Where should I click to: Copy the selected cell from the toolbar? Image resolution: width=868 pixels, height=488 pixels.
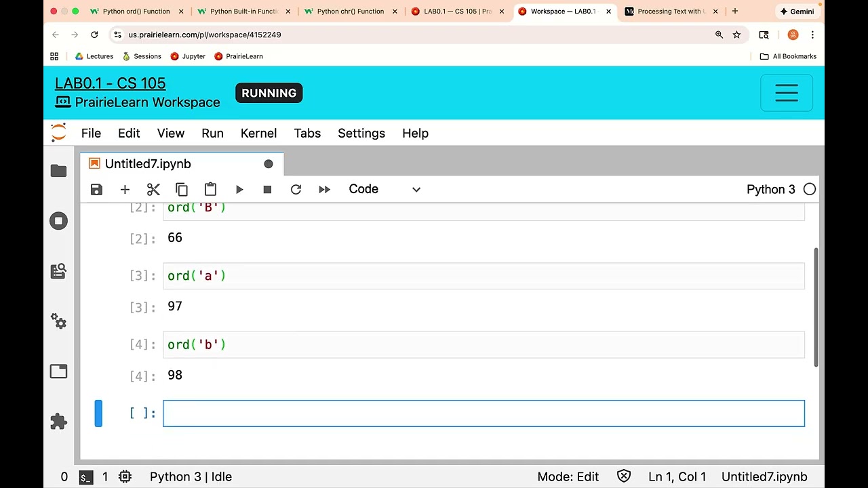click(182, 190)
